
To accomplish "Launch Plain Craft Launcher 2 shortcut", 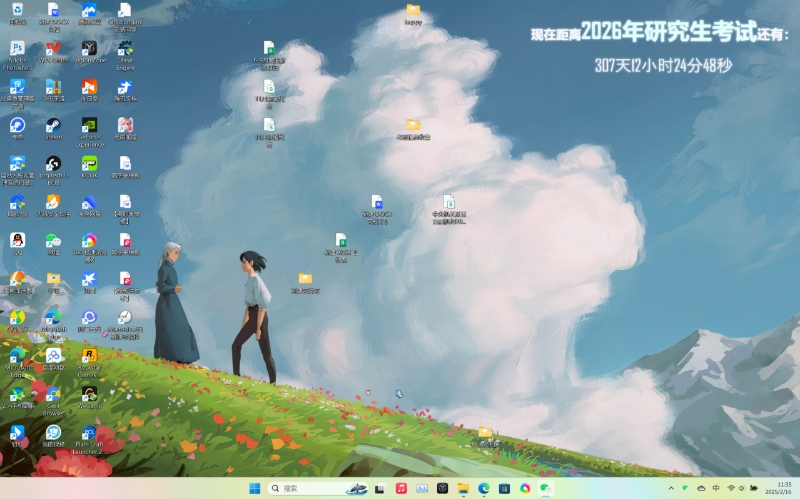I will click(89, 433).
